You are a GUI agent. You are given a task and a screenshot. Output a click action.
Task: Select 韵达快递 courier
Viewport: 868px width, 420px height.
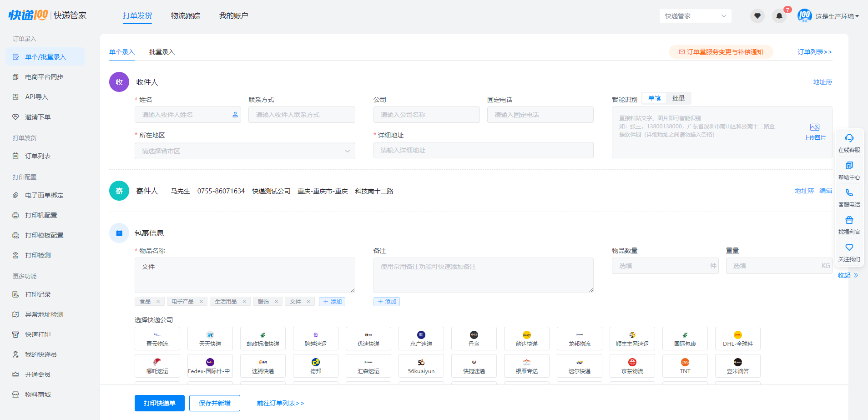click(527, 339)
